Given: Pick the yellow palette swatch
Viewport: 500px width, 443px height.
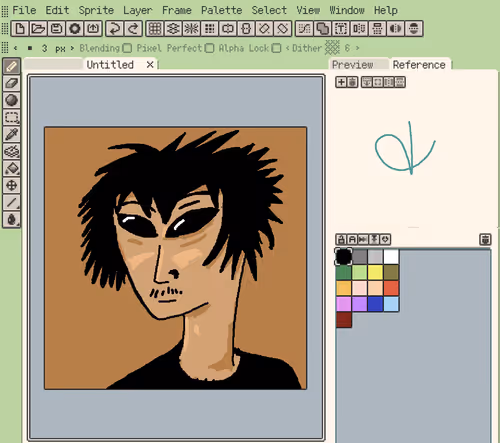Looking at the screenshot, I should pyautogui.click(x=375, y=273).
